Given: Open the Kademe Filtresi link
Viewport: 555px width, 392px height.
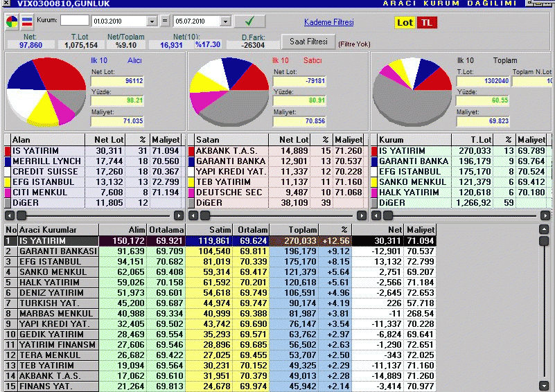Looking at the screenshot, I should coord(329,22).
